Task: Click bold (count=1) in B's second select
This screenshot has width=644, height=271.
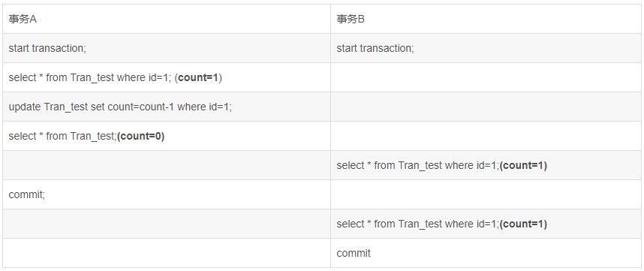Action: (523, 224)
